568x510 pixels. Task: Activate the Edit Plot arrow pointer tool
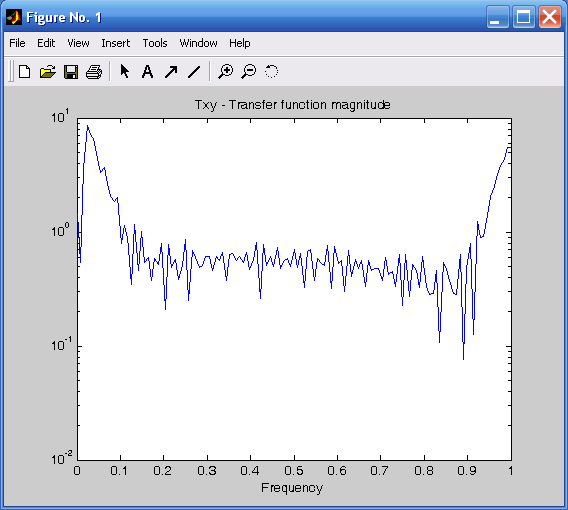coord(125,71)
